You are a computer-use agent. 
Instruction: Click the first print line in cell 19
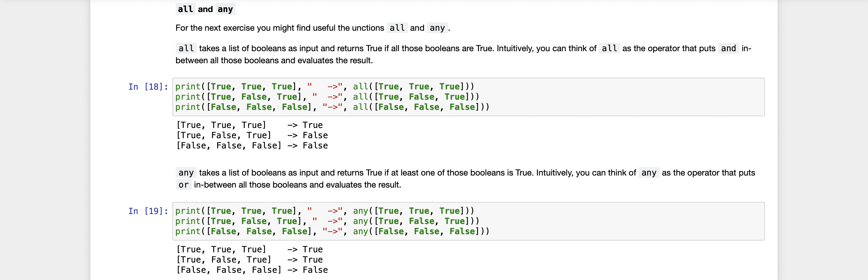tap(323, 211)
